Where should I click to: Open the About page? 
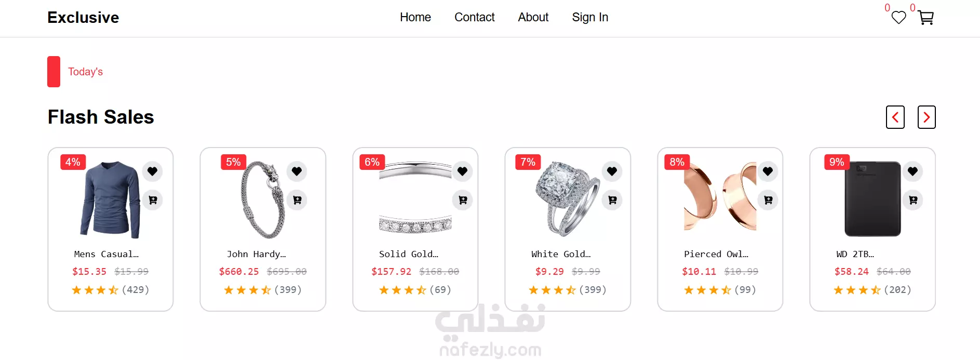pos(533,17)
